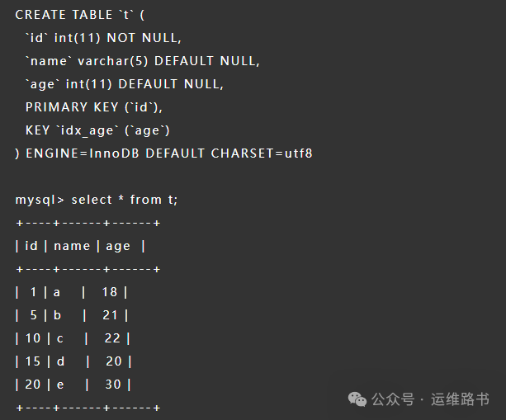Click the name value d in the result table
The height and width of the screenshot is (420, 506).
pyautogui.click(x=60, y=361)
